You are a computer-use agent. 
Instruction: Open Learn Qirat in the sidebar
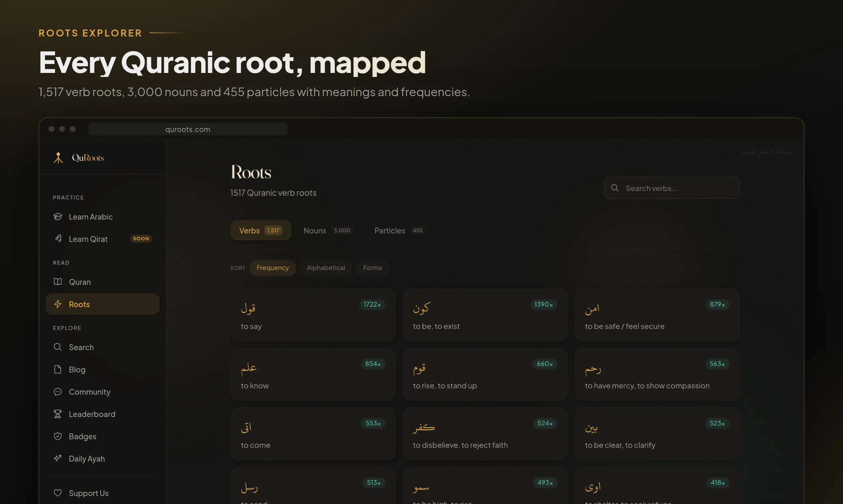point(102,239)
